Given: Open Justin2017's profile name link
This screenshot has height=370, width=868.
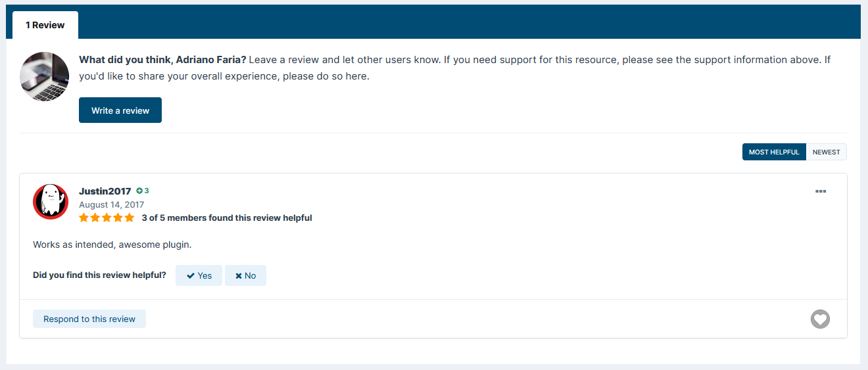Looking at the screenshot, I should [105, 191].
